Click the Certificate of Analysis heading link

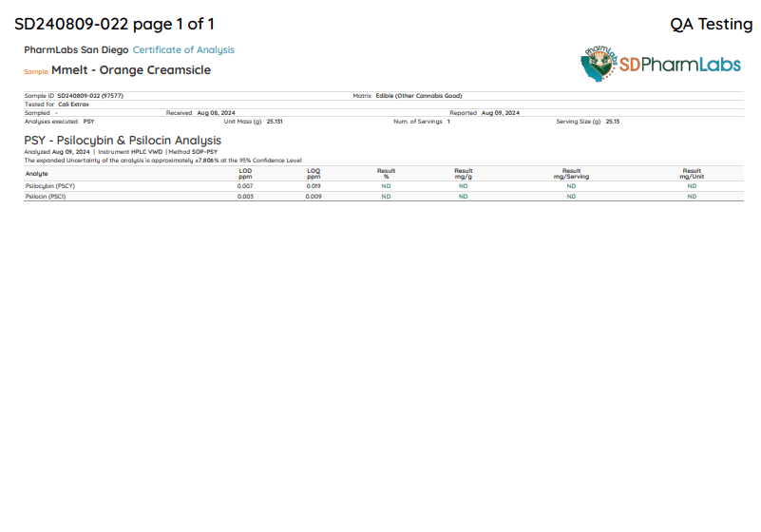[183, 49]
